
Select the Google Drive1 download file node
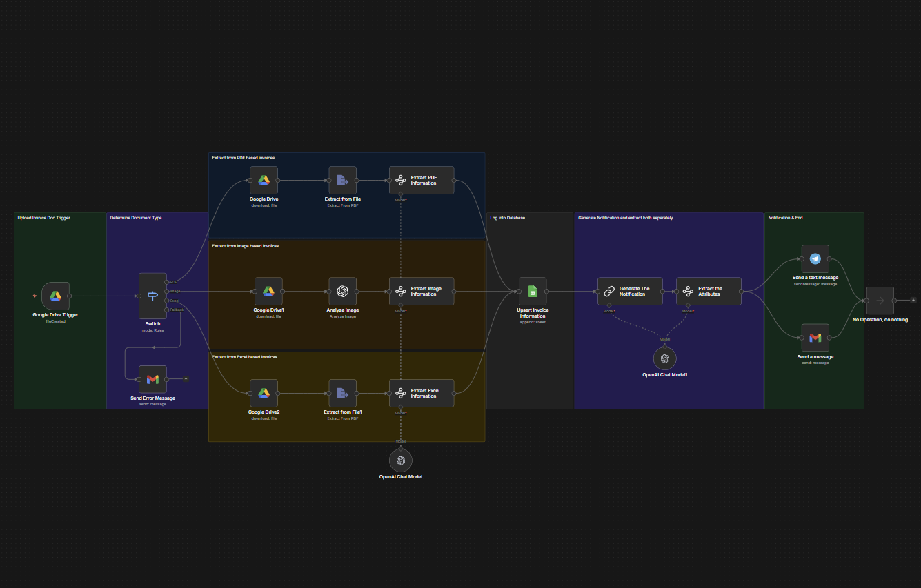(x=268, y=290)
